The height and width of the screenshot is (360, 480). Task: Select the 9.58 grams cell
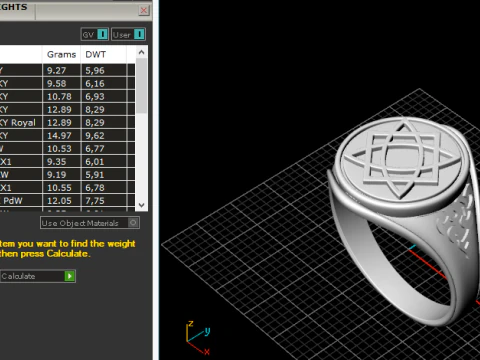pos(61,83)
